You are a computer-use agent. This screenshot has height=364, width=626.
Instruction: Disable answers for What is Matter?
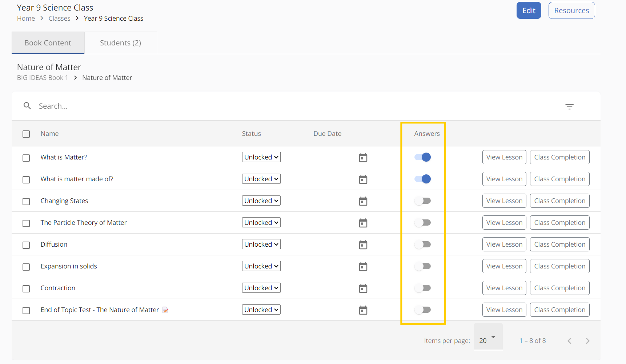pyautogui.click(x=422, y=157)
